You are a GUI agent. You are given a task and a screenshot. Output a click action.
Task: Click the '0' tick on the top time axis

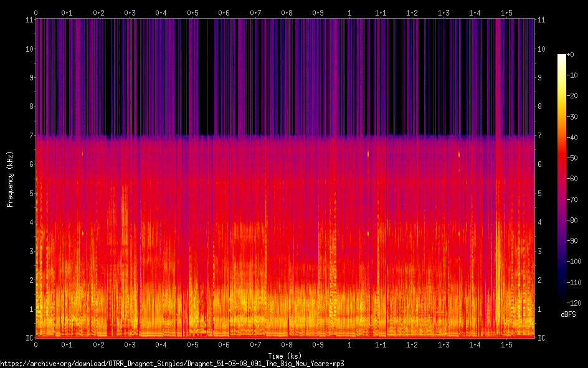pyautogui.click(x=36, y=12)
